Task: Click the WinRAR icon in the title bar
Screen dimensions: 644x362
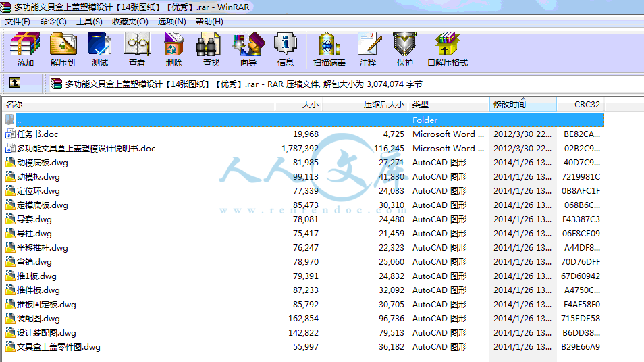Action: (5, 7)
